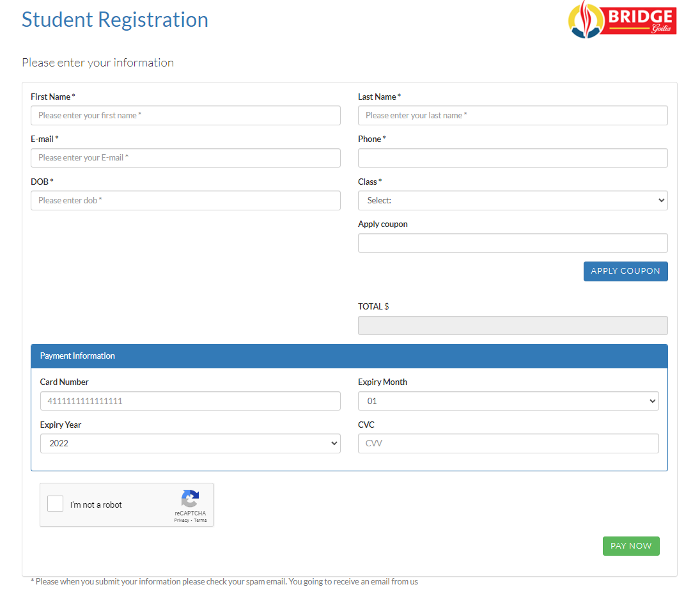Click the 'TOTAL $' label
The image size is (700, 603).
coord(373,306)
